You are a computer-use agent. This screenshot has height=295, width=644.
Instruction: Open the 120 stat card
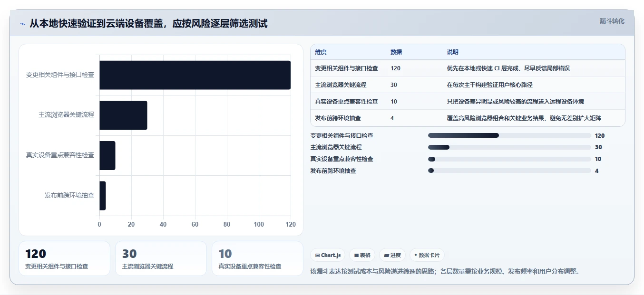click(x=64, y=258)
